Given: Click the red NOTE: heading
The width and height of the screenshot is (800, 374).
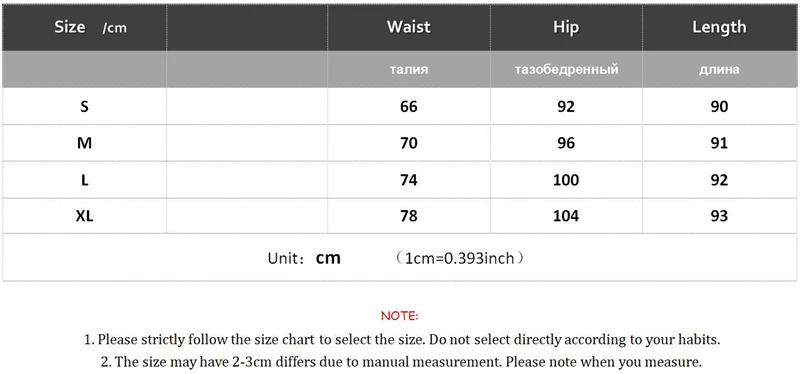Looking at the screenshot, I should (399, 316).
